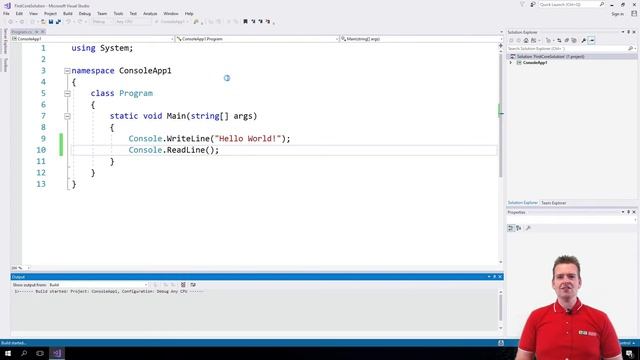Click Clear All icon in Output panel
640x360 pixels.
[183, 285]
